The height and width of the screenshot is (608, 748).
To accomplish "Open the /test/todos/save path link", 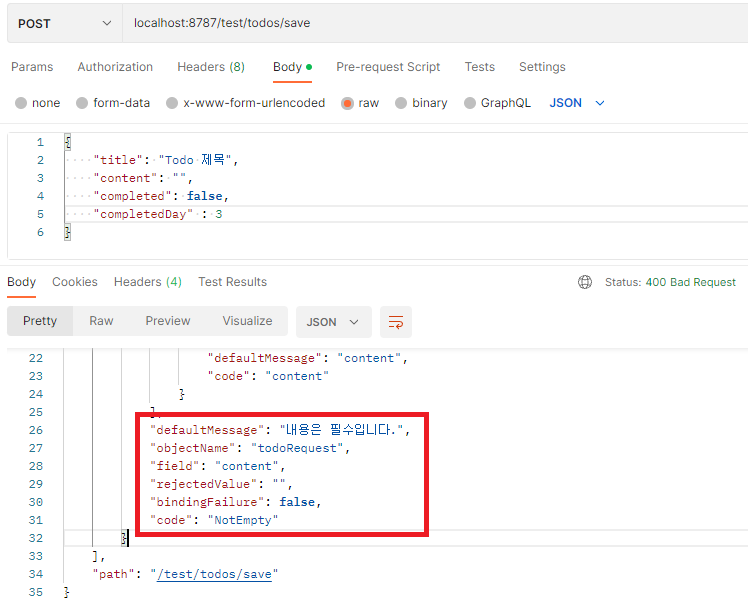I will pos(217,574).
